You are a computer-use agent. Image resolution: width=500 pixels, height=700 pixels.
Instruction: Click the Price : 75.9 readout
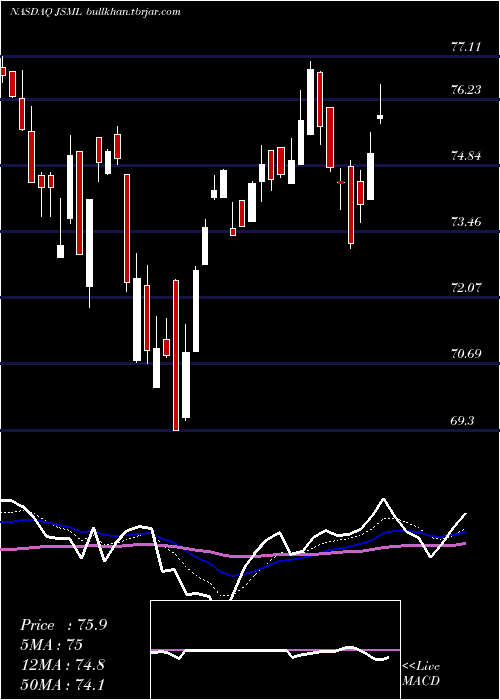pyautogui.click(x=63, y=625)
